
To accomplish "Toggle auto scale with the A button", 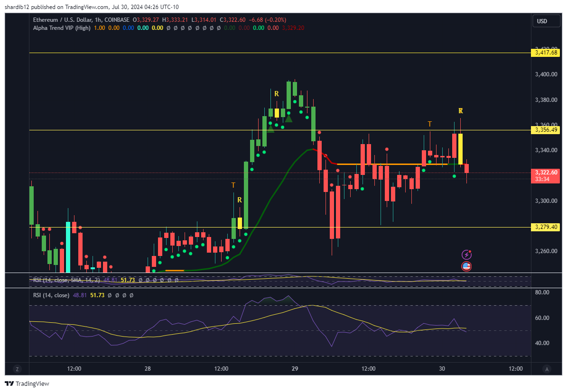I will 547,369.
